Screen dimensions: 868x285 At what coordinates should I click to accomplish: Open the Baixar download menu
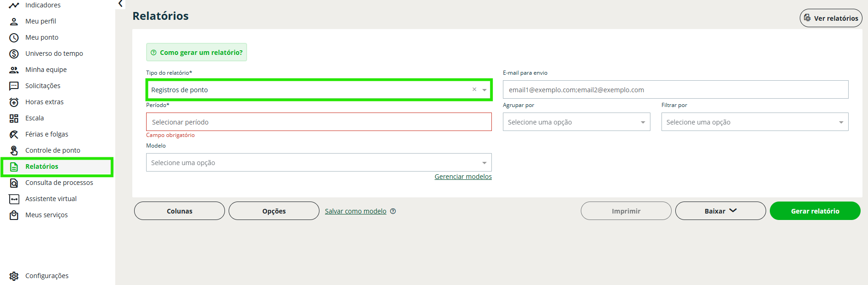coord(720,211)
